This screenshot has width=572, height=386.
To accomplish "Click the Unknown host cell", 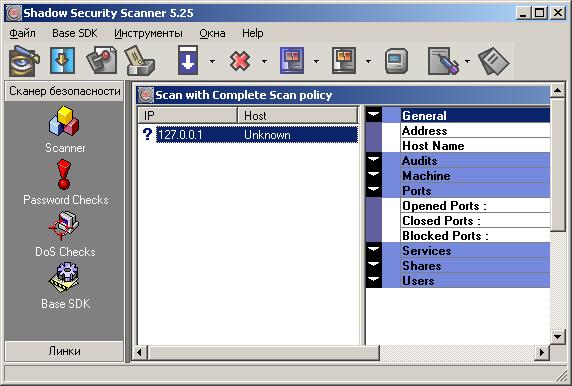I will click(267, 135).
